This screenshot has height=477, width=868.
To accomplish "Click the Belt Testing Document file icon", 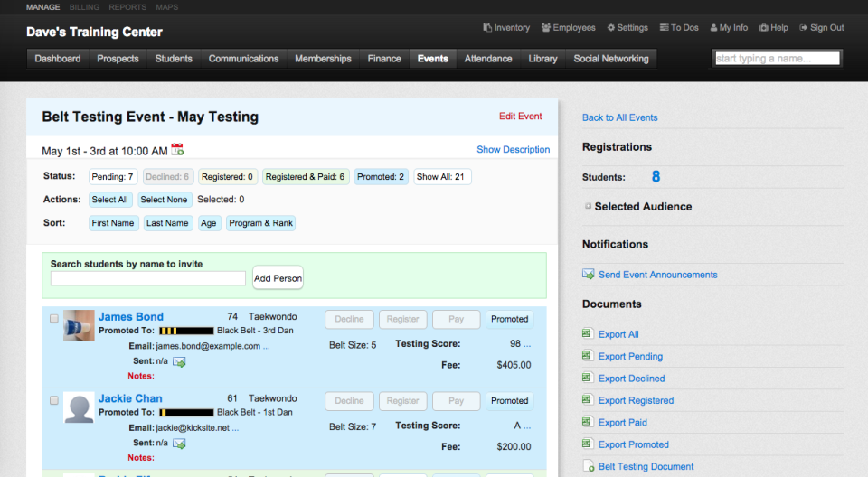I will click(589, 466).
